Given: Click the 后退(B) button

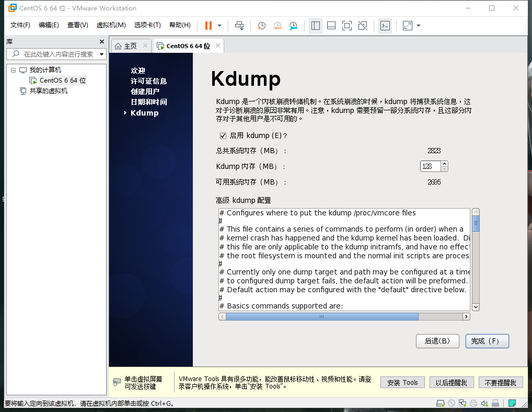Looking at the screenshot, I should 437,341.
